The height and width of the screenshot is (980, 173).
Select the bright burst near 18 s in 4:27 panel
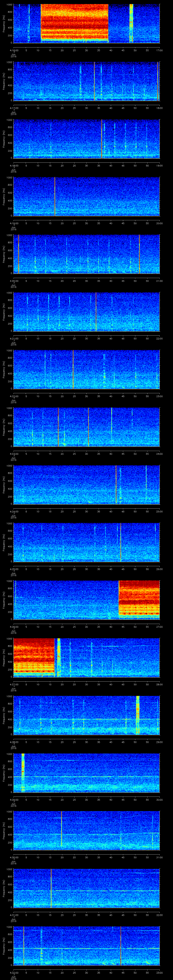[59, 657]
